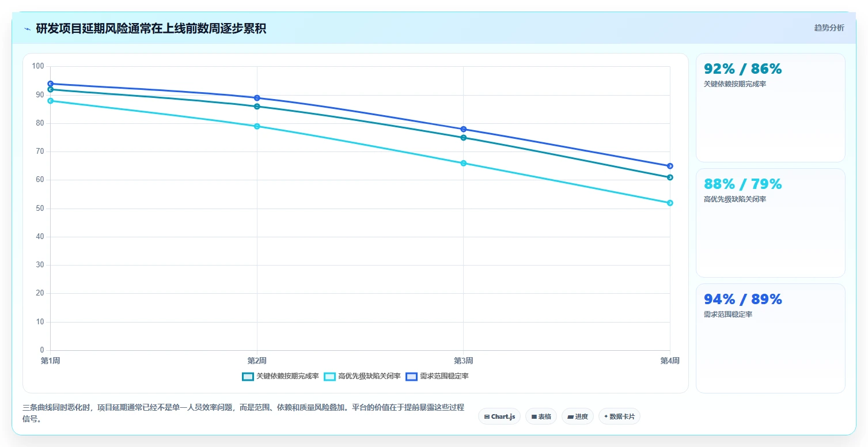This screenshot has width=868, height=447.
Task: Click the 第1周 point at 92 on 关键依赖 line
Action: click(x=50, y=89)
